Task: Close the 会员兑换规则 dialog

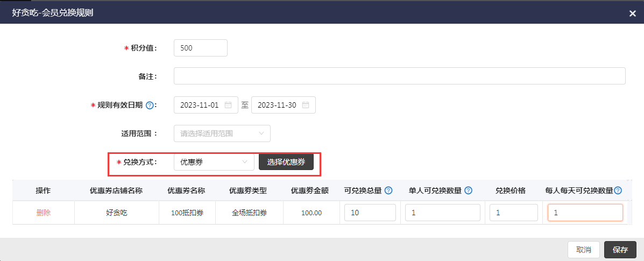Action: (x=633, y=13)
